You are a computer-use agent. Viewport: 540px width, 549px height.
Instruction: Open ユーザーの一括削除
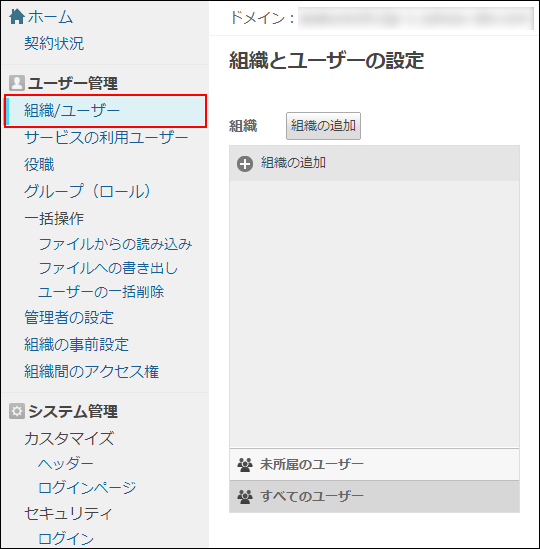[x=101, y=292]
